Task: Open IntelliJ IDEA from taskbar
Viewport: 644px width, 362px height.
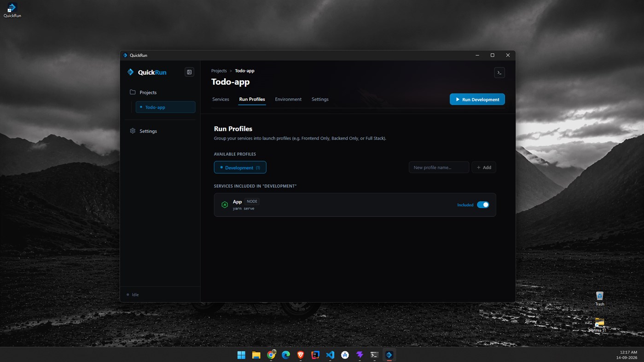Action: [315, 355]
